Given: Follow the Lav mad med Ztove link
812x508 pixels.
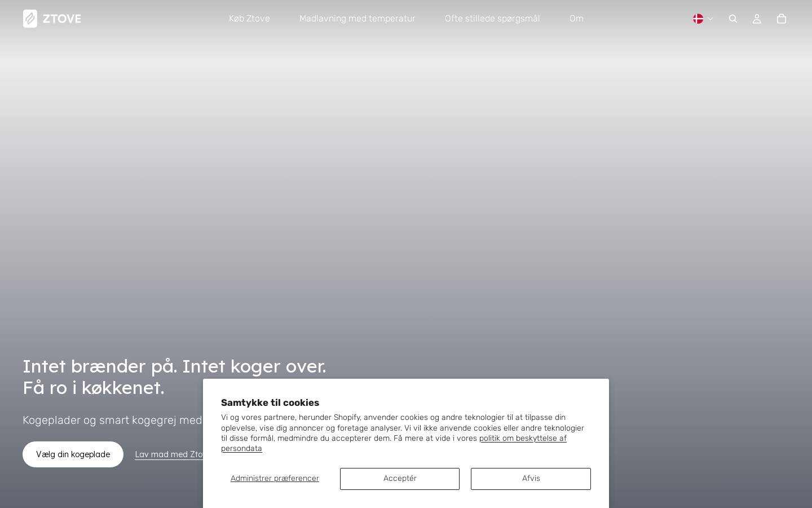Looking at the screenshot, I should pos(169,454).
